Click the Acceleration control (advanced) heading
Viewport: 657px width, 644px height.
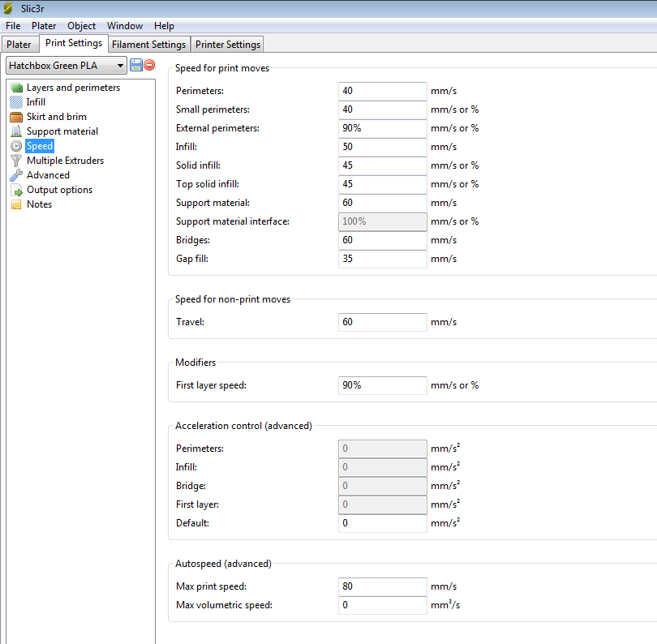coord(243,426)
